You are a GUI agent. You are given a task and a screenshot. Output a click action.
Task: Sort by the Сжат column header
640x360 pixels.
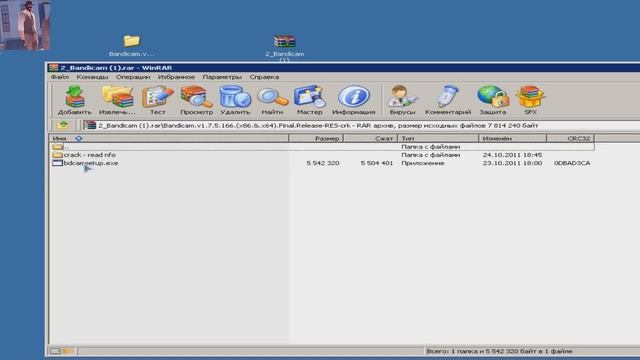coord(370,138)
